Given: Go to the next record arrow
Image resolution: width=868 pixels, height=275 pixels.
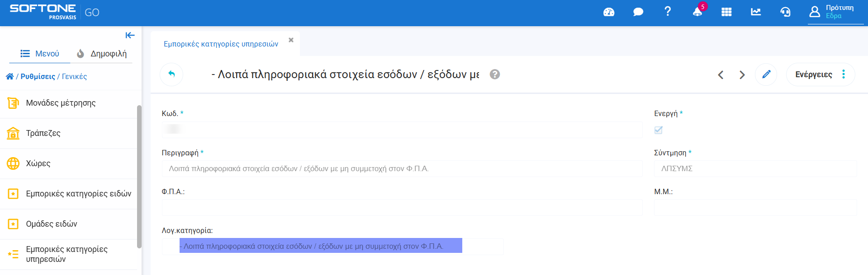Looking at the screenshot, I should coord(742,75).
